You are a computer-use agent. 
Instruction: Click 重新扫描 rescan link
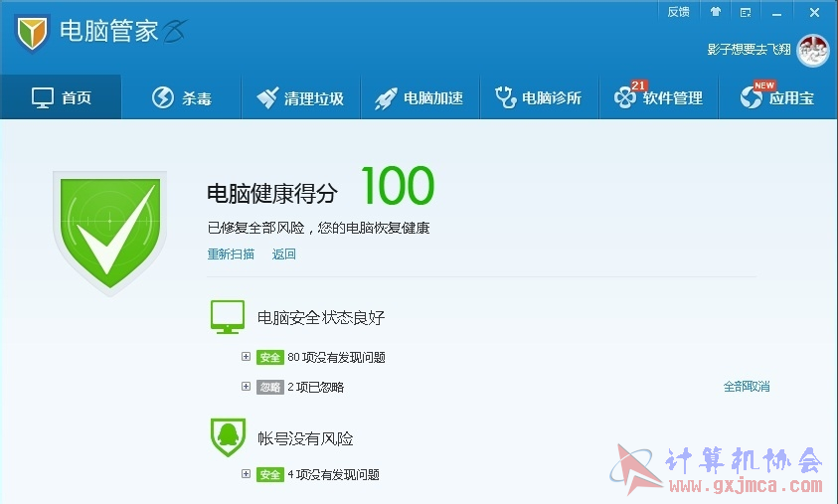tap(231, 253)
